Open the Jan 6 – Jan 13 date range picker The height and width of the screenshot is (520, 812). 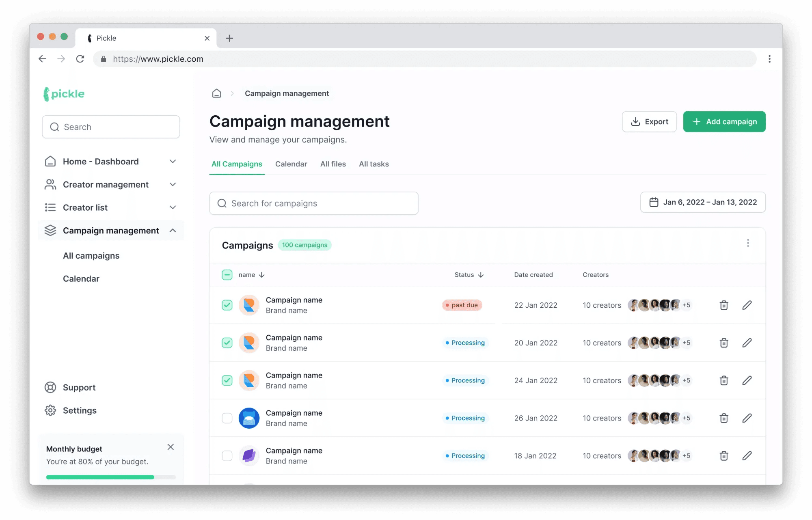[703, 202]
